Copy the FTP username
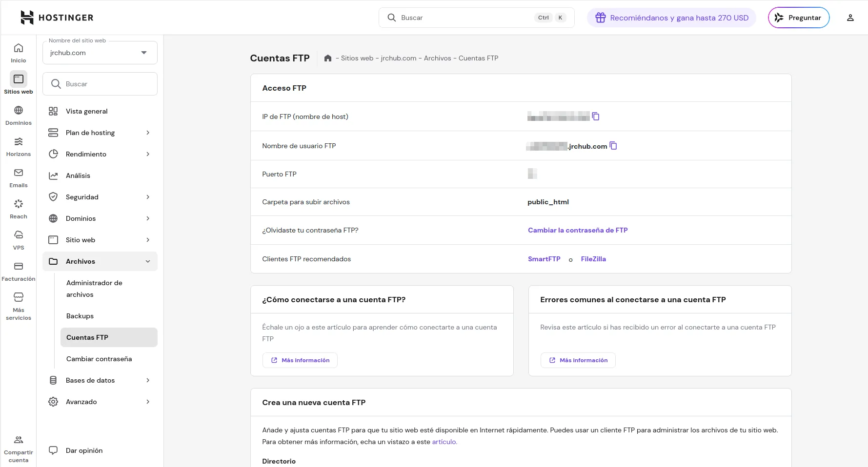 (x=613, y=146)
